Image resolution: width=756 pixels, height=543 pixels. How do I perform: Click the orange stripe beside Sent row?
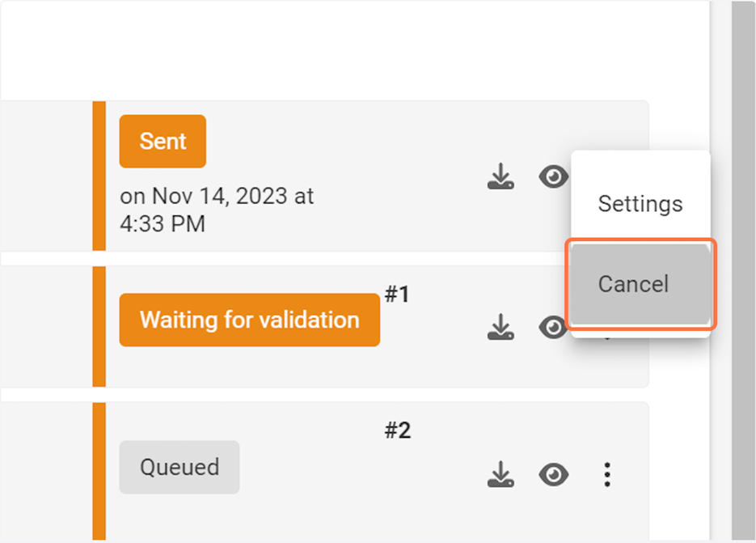99,176
